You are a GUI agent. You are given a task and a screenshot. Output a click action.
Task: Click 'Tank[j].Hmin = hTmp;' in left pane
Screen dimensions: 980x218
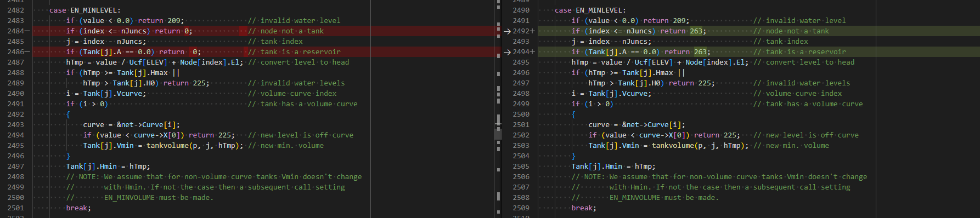pyautogui.click(x=108, y=167)
